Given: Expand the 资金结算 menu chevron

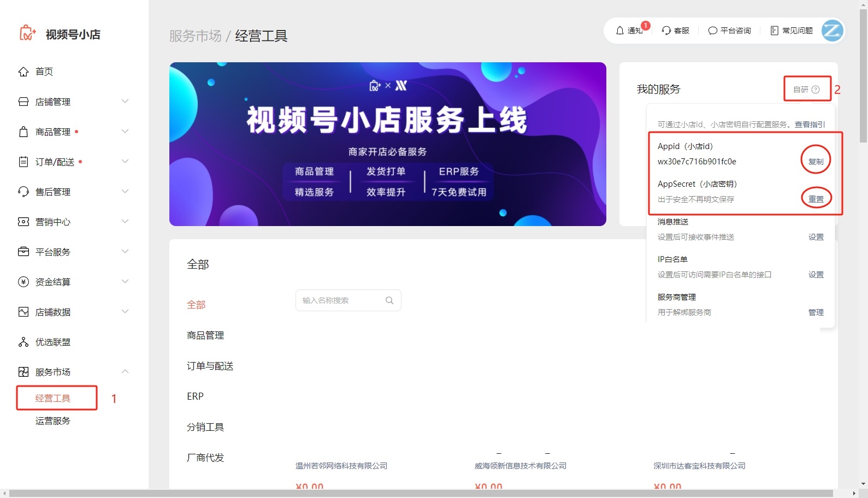Looking at the screenshot, I should 125,281.
